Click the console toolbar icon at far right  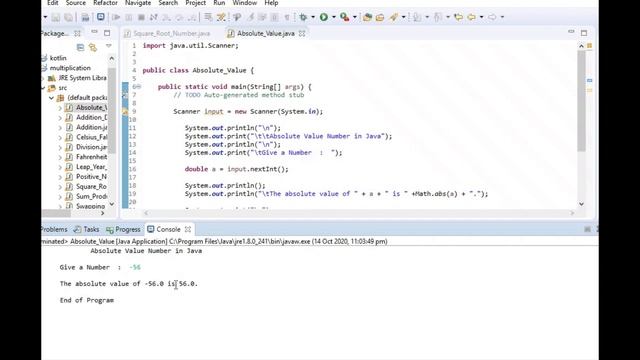[587, 229]
